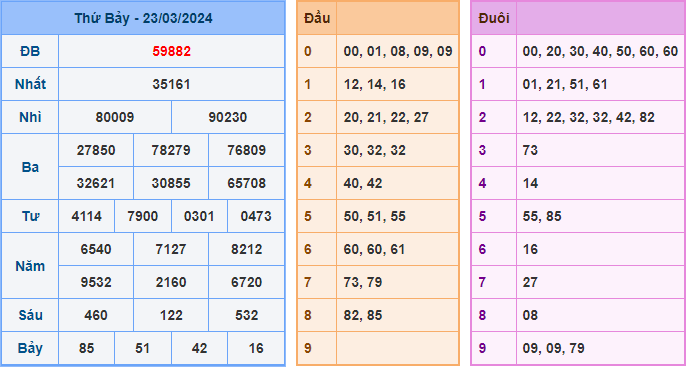The width and height of the screenshot is (687, 367).
Task: Click fourth prize number 0301
Action: (199, 216)
